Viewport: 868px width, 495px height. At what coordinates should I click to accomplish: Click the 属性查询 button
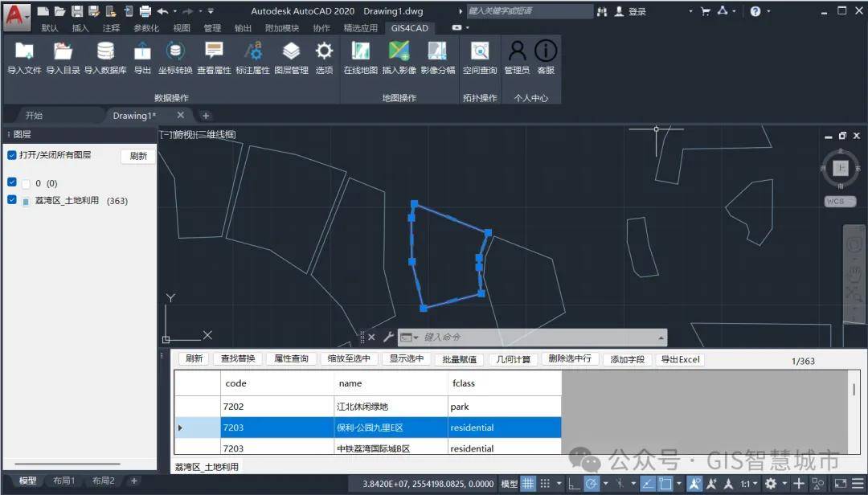291,358
